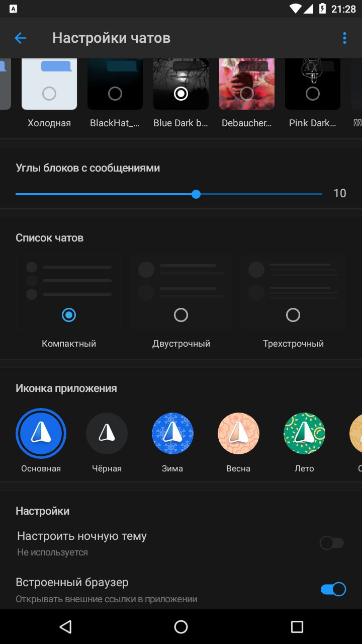Click the clock showing 21:28
362x644 pixels.
coord(343,9)
